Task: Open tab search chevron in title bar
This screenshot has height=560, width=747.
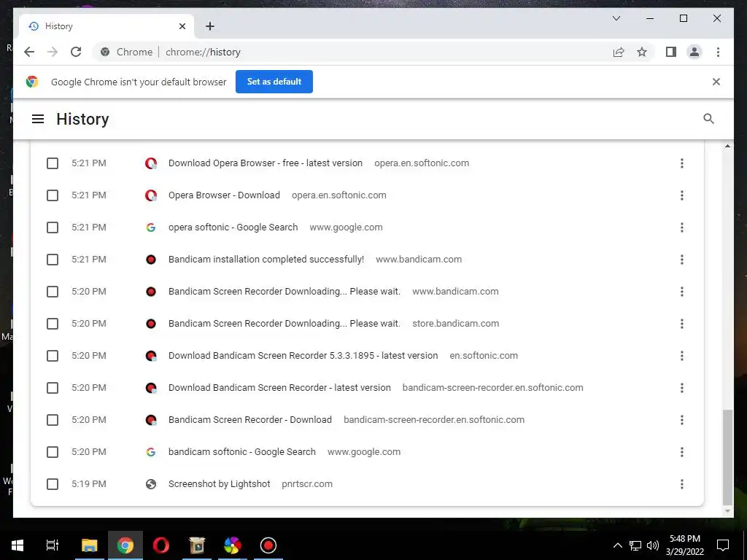Action: coord(616,18)
